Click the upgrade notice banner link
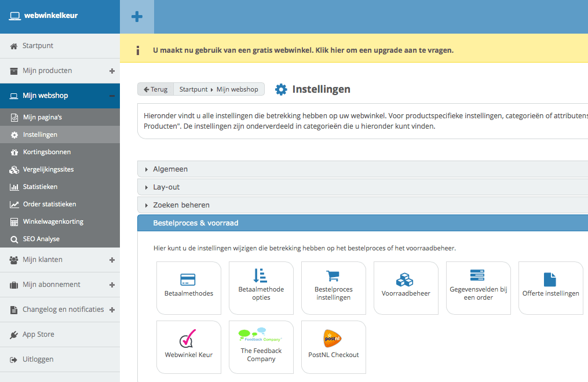The height and width of the screenshot is (382, 588). 303,50
